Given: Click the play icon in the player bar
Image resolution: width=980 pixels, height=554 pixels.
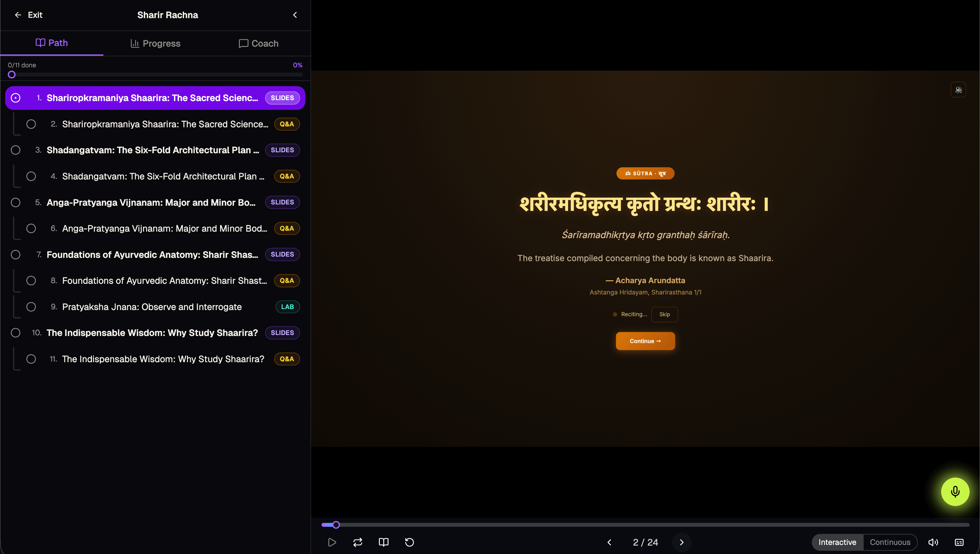Looking at the screenshot, I should pos(332,542).
